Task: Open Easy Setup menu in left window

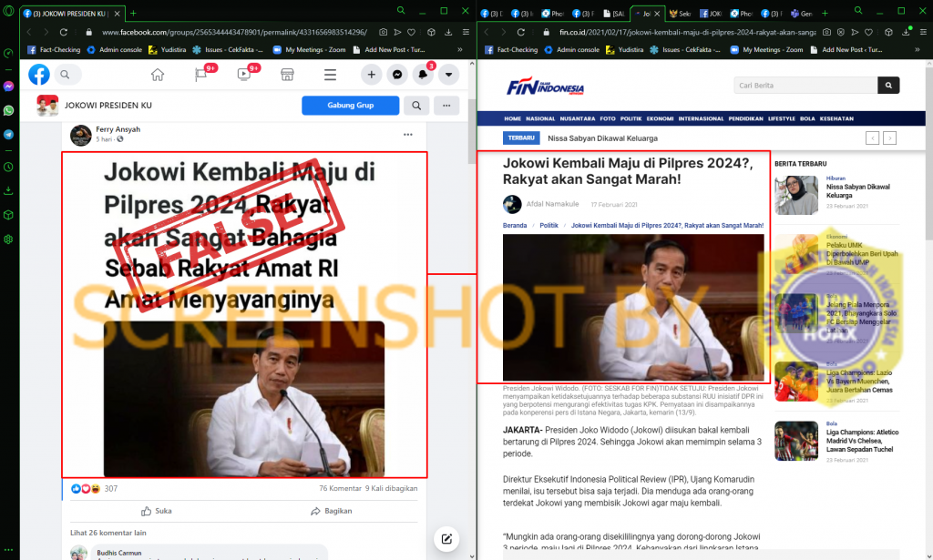Action: (466, 32)
